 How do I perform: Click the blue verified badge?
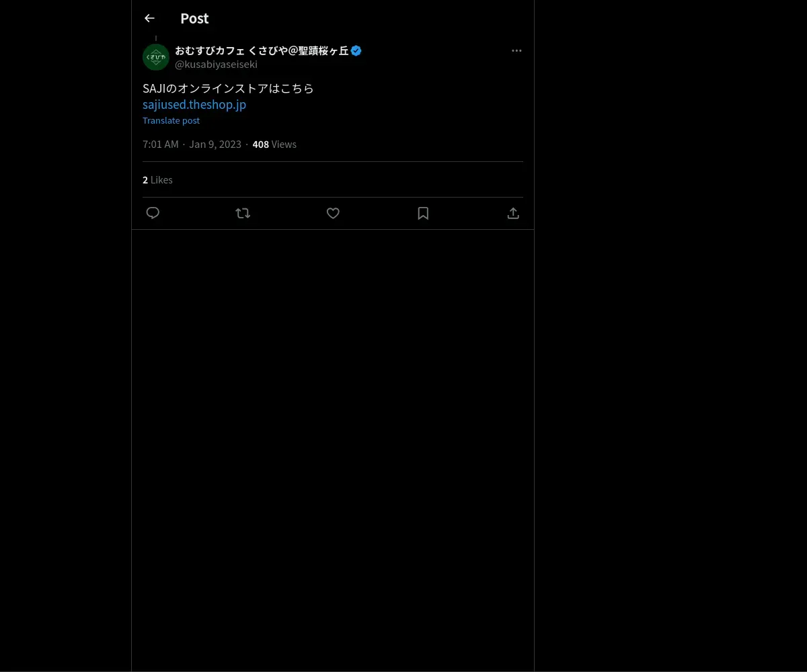tap(356, 50)
